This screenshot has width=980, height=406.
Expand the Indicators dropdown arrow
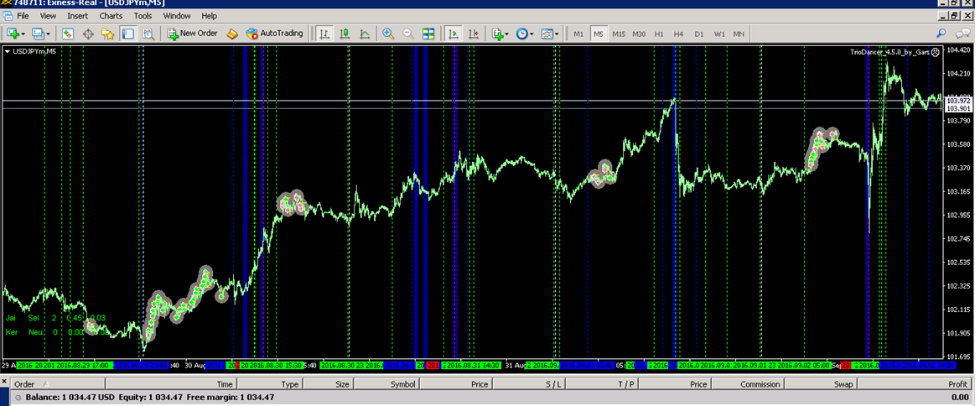[507, 34]
